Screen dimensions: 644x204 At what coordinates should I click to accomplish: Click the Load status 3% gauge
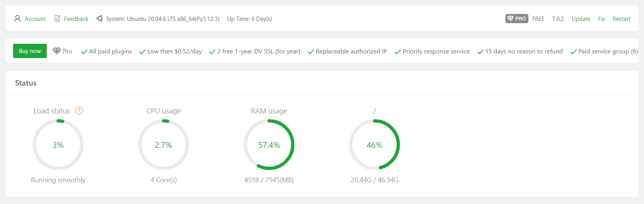[58, 145]
